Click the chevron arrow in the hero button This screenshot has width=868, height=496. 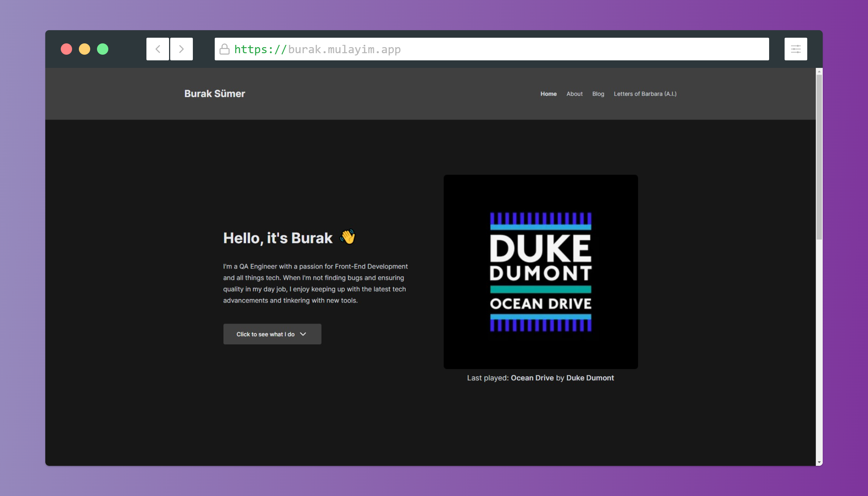point(303,334)
